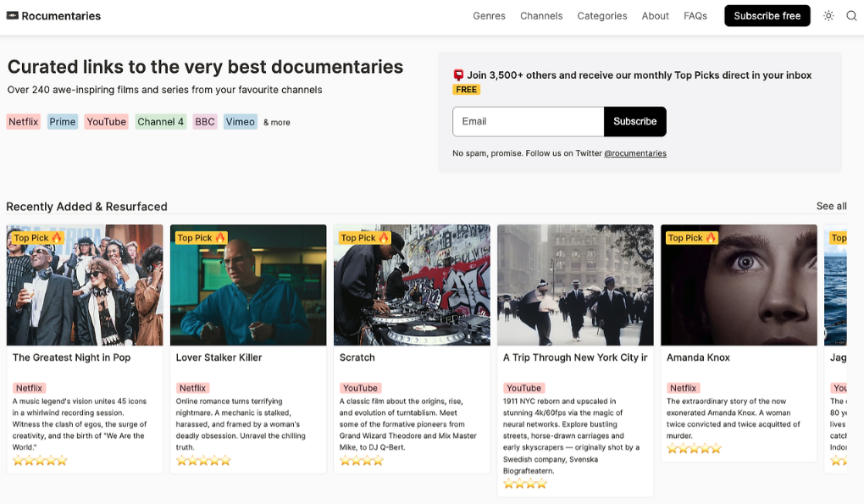
Task: Select the Channel 4 tag
Action: [160, 122]
